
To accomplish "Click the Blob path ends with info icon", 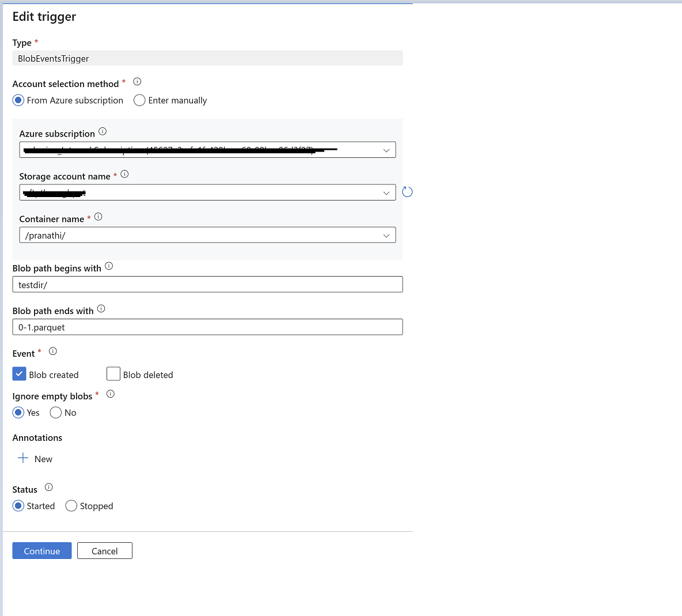I will (101, 309).
